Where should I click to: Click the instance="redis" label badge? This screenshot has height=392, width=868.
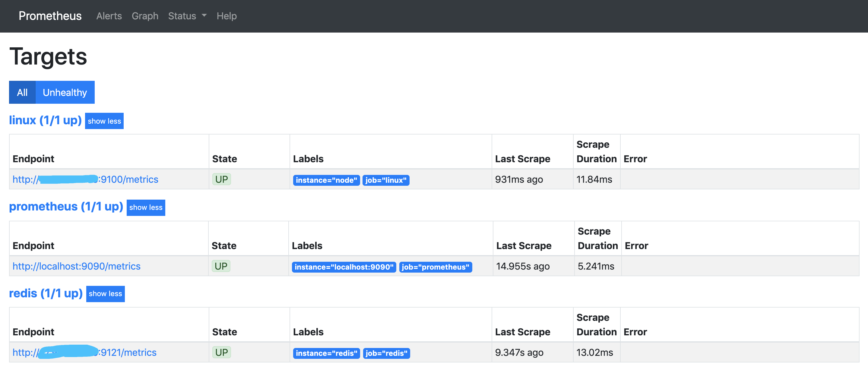click(x=326, y=353)
